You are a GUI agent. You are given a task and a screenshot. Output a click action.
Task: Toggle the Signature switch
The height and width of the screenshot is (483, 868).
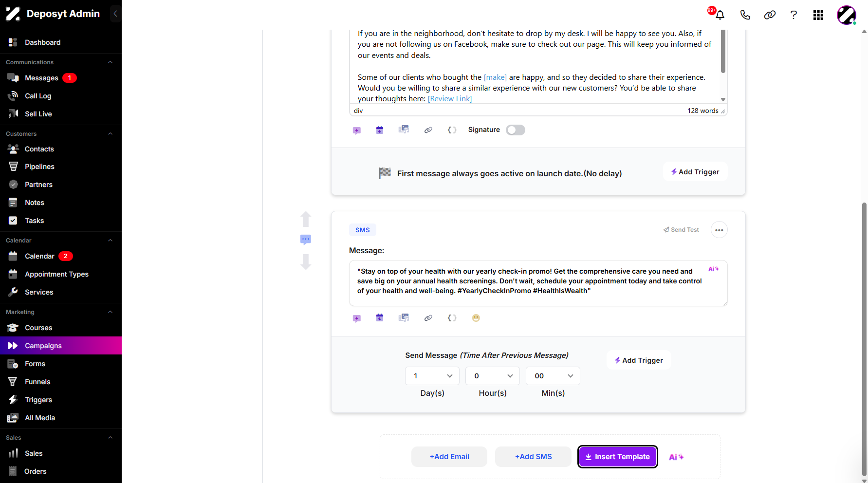(516, 130)
